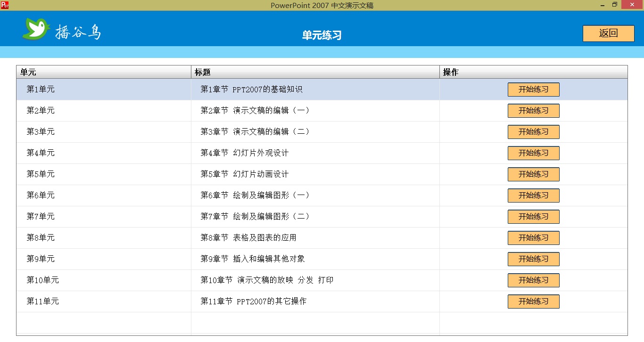
Task: Click title 第5章节 幻灯片动画设计
Action: point(244,174)
